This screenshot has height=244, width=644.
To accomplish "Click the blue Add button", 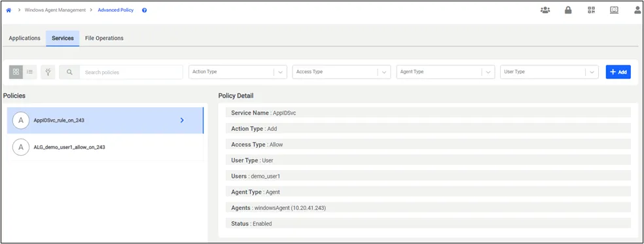I will [618, 72].
